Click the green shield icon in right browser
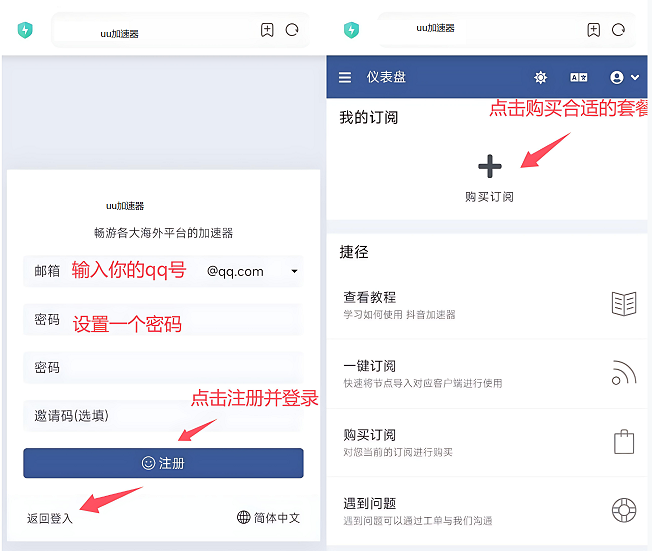This screenshot has width=652, height=551. (351, 30)
